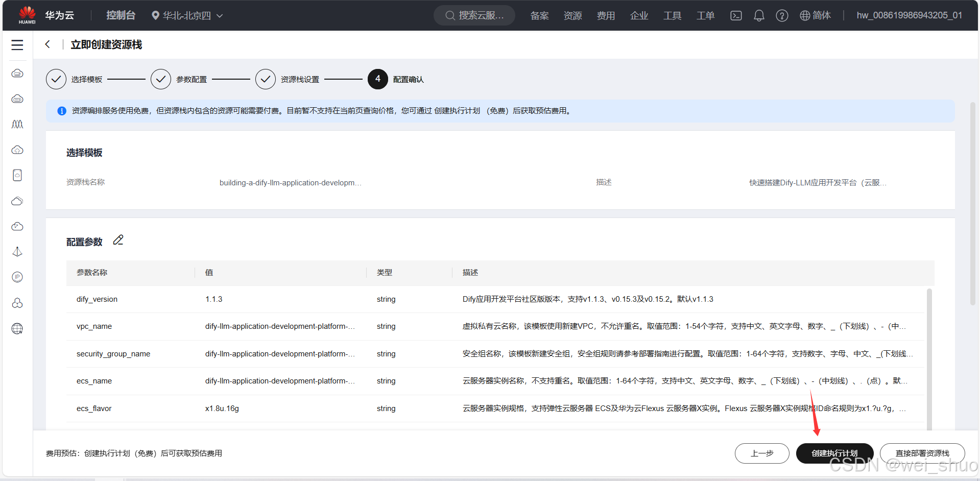Viewport: 980px width, 481px height.
Task: Click the ecs_name parameter name
Action: click(x=94, y=381)
